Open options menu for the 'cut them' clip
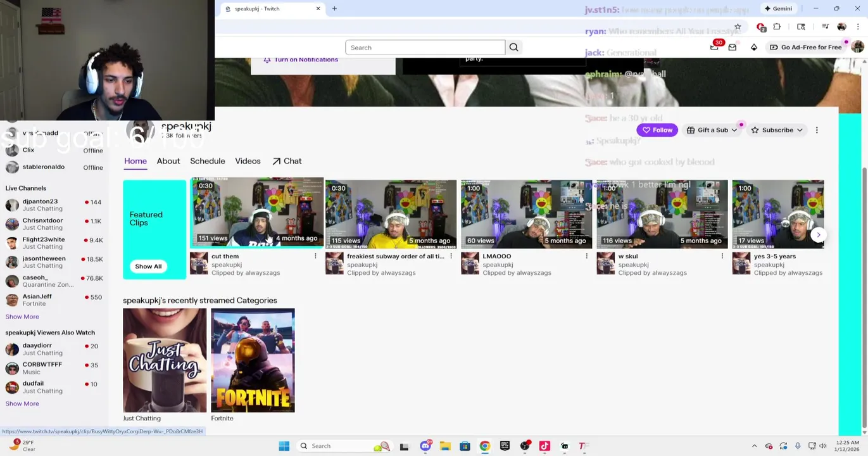Viewport: 868px width, 456px height. pyautogui.click(x=315, y=256)
